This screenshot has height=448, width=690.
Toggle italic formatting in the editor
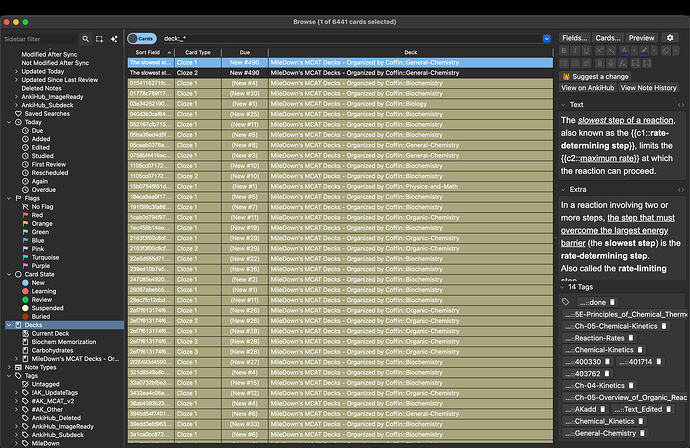[575, 51]
